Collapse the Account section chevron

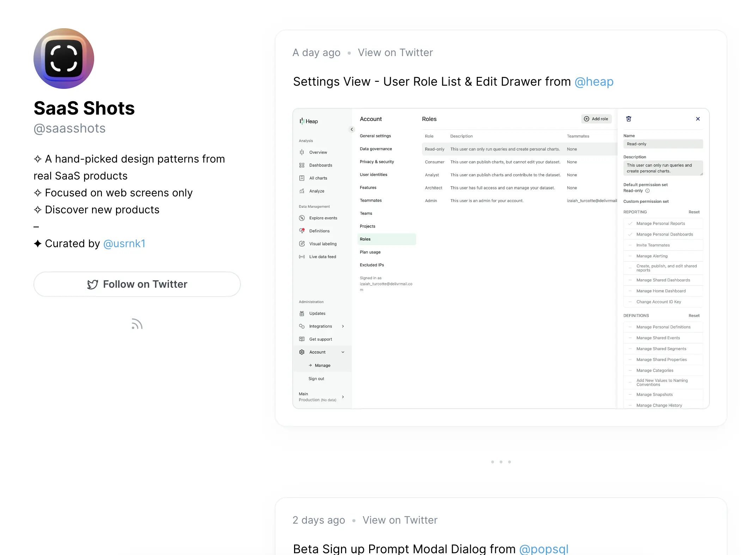click(x=343, y=352)
